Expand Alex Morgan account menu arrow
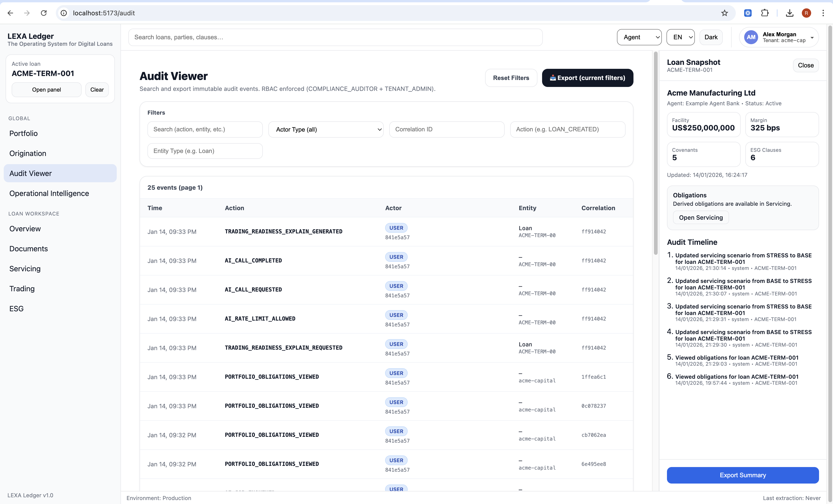 (812, 37)
